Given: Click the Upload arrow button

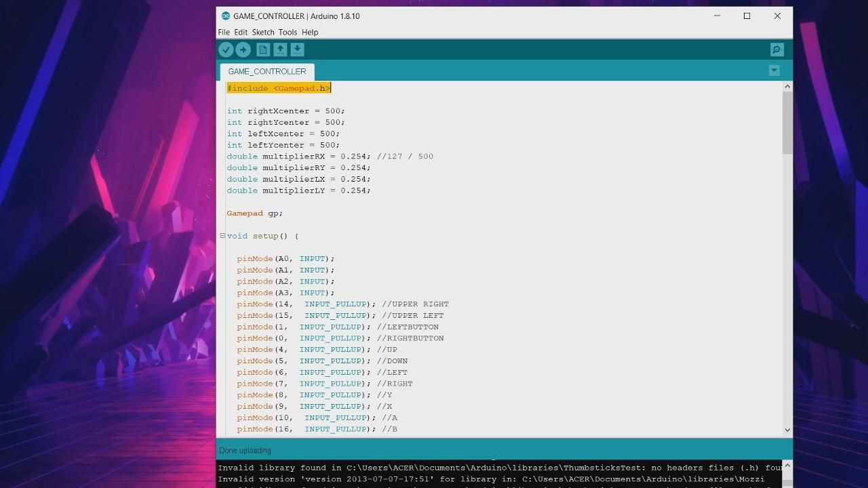Looking at the screenshot, I should (243, 49).
